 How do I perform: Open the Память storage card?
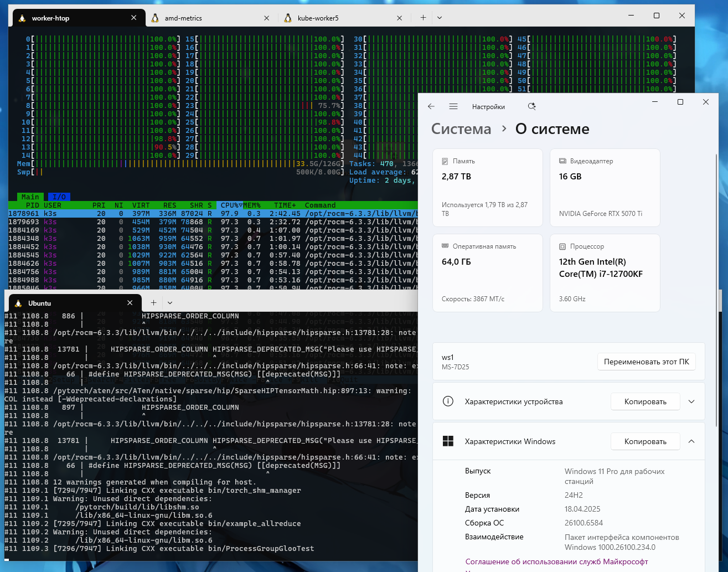click(x=487, y=188)
